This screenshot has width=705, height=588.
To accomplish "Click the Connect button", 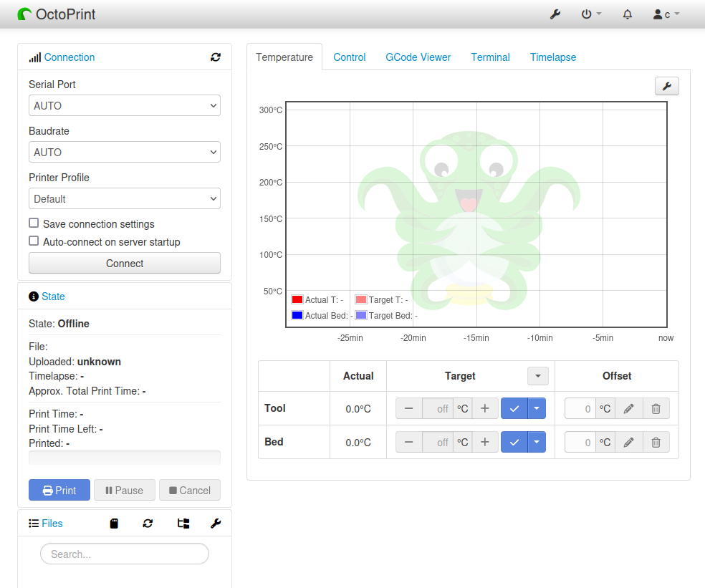I will (x=125, y=263).
